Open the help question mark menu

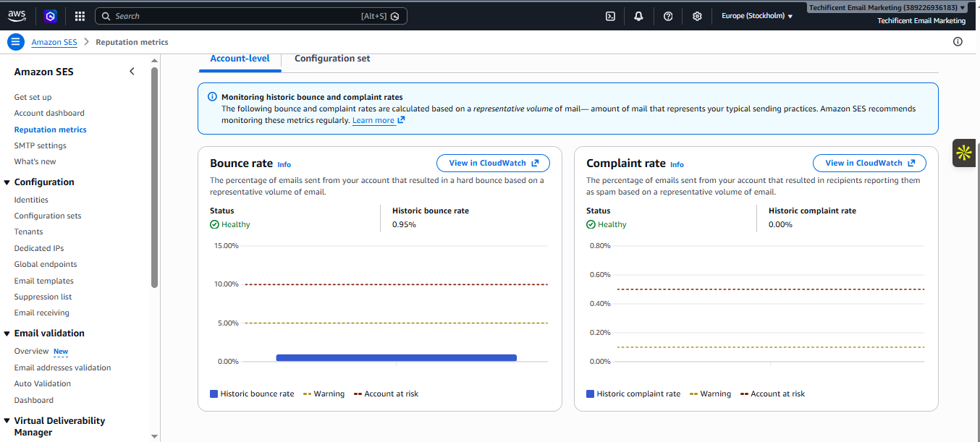[668, 16]
